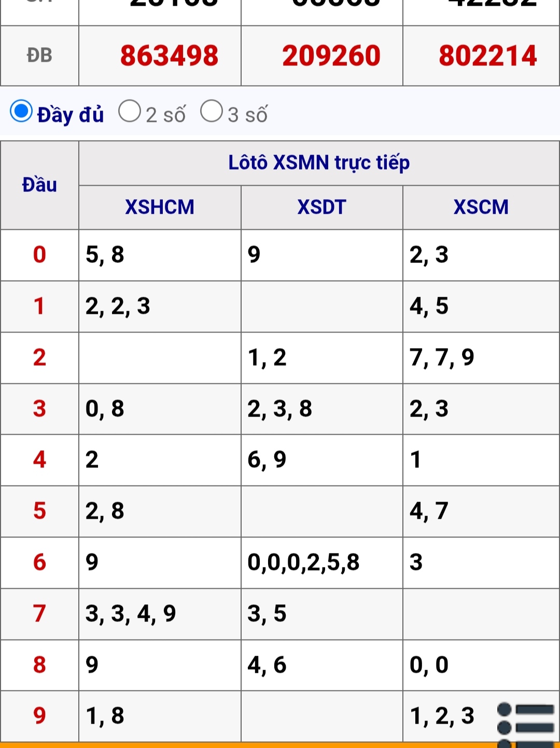
Task: Click special prize number 209260
Action: 331,56
